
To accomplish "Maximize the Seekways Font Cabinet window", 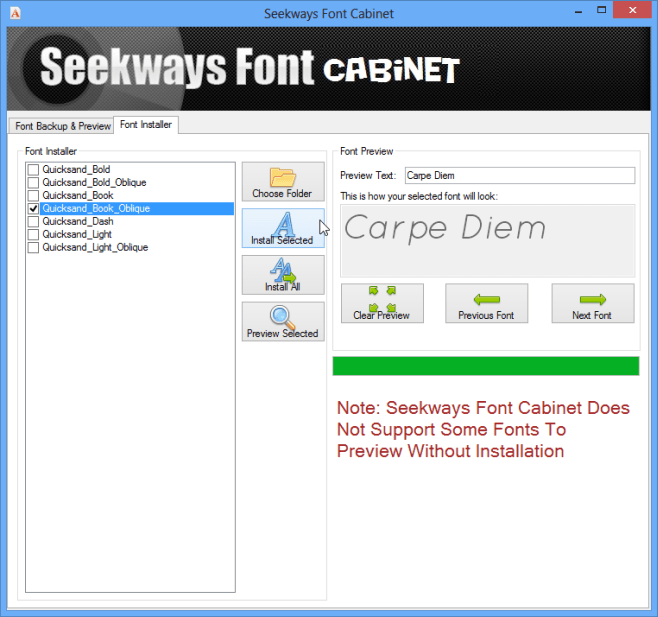I will coord(602,11).
